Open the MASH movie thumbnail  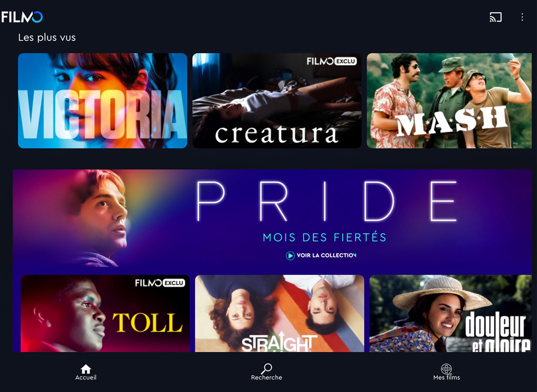449,101
